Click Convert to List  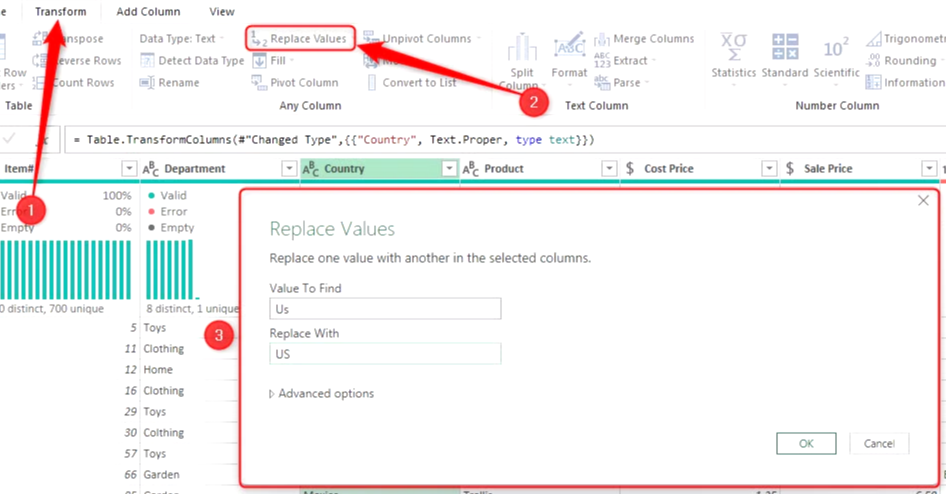point(412,83)
